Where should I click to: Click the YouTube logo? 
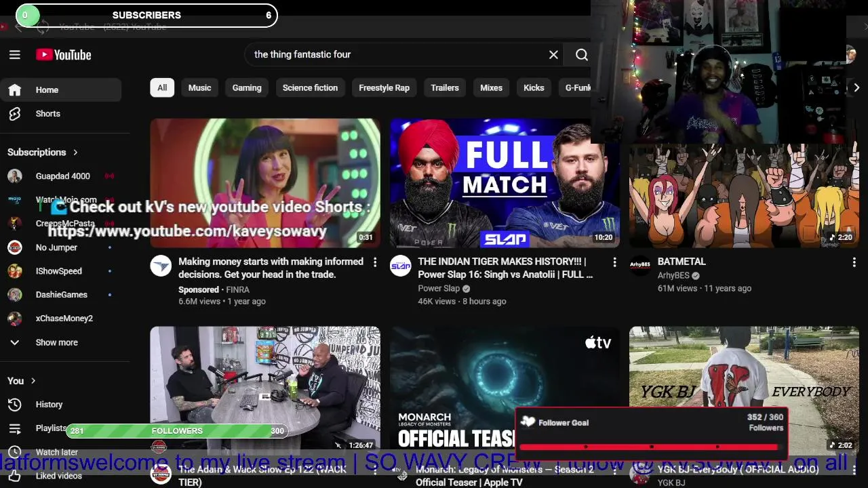pos(64,55)
